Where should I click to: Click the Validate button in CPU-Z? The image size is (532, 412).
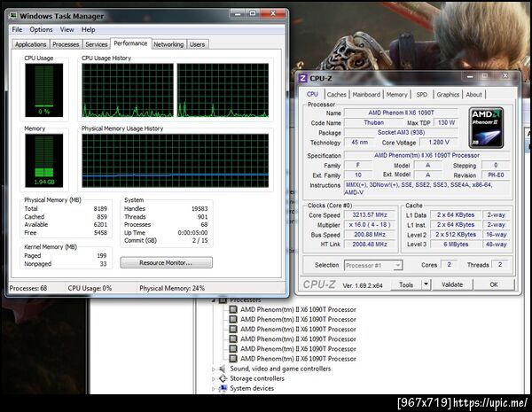pyautogui.click(x=452, y=284)
